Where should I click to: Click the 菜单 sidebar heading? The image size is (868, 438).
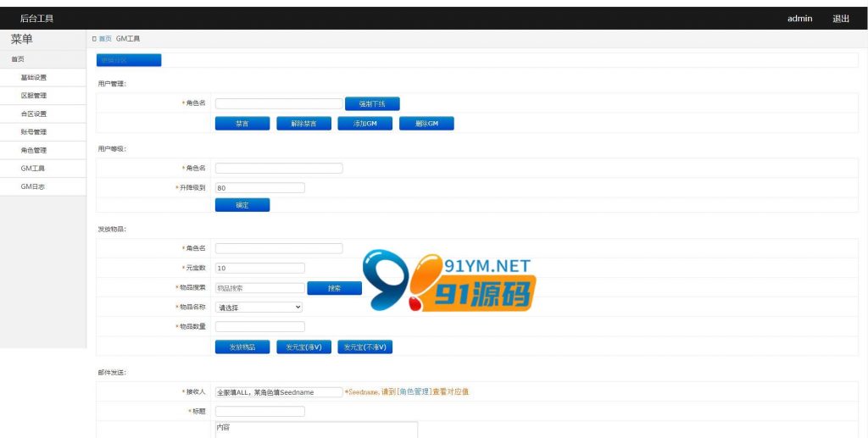21,39
